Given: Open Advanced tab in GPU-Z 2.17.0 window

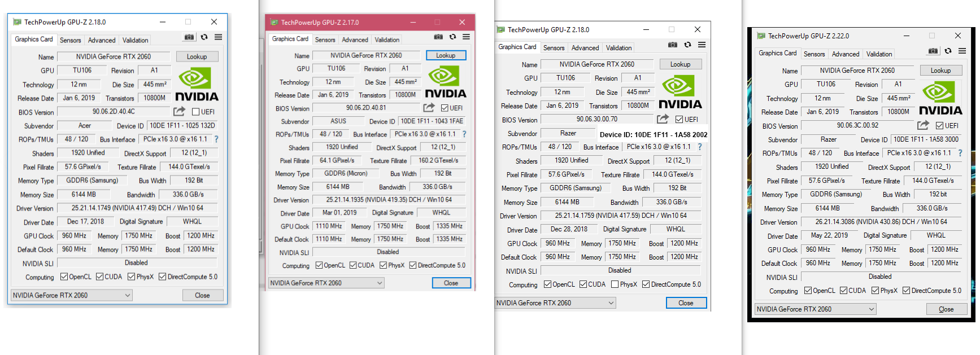Looking at the screenshot, I should click(x=355, y=40).
